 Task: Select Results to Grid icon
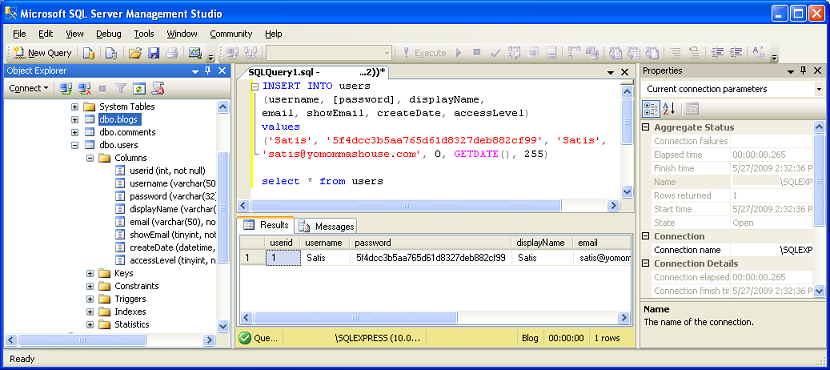coord(634,53)
